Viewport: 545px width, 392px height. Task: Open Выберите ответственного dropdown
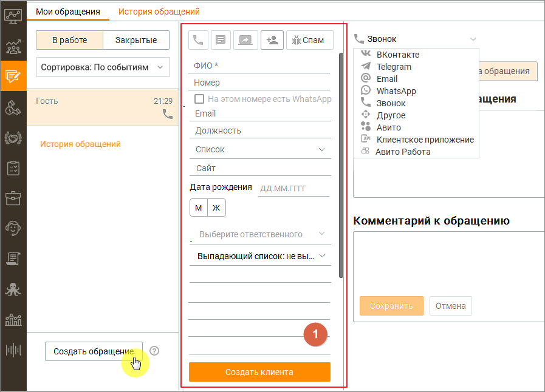tap(260, 234)
